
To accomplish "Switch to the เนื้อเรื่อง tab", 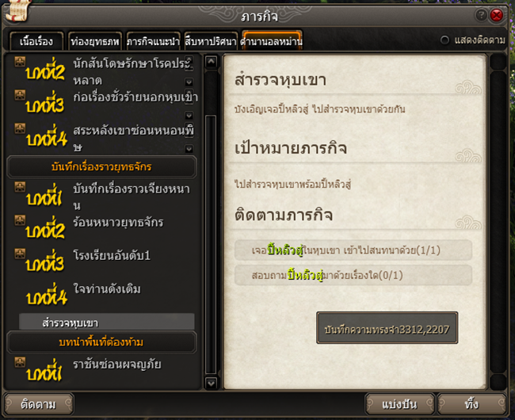I will coord(36,41).
